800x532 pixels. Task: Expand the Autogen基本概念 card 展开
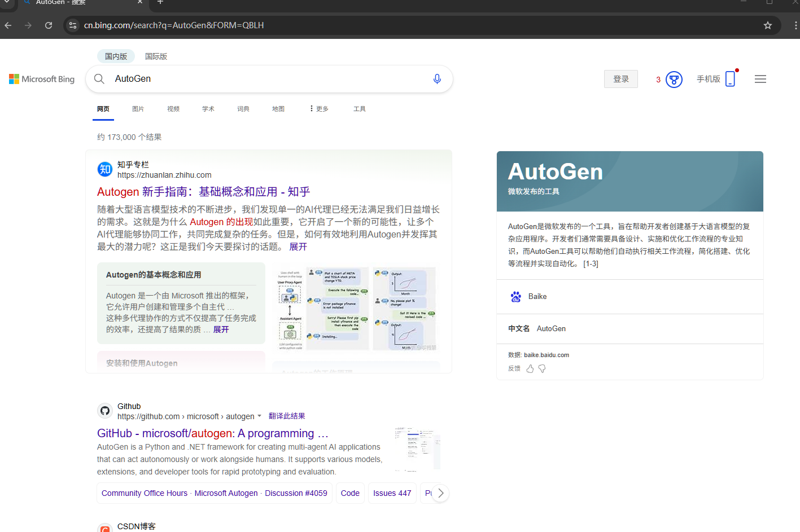tap(221, 329)
